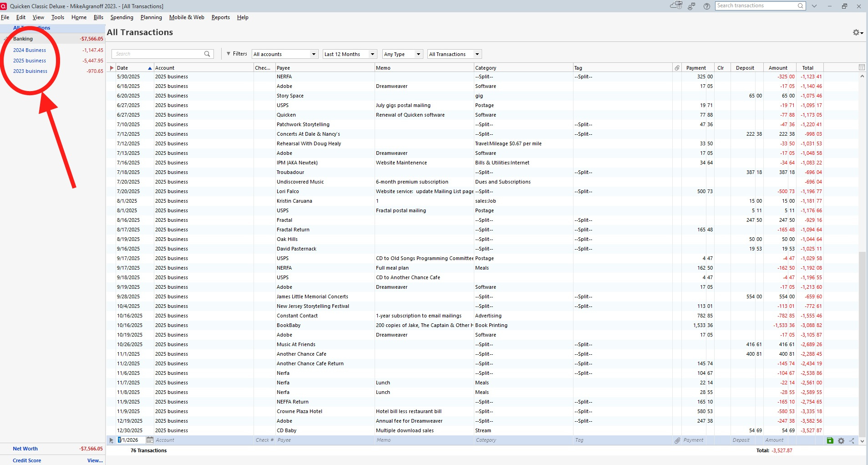
Task: Sort by the Memo column header
Action: (x=424, y=68)
